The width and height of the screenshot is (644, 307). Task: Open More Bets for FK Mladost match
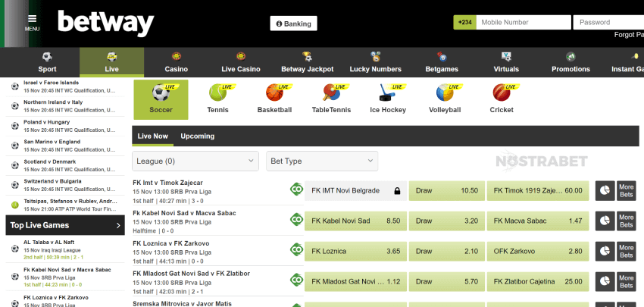[x=627, y=281]
